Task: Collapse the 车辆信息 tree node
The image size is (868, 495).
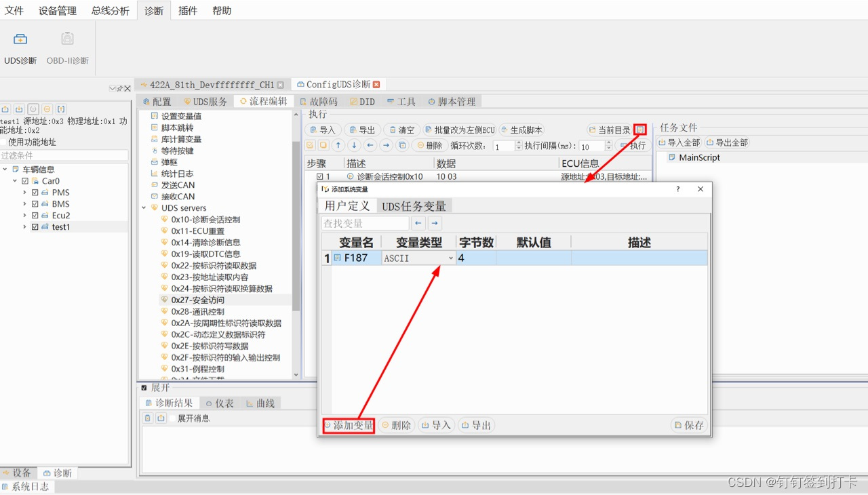Action: (5, 170)
